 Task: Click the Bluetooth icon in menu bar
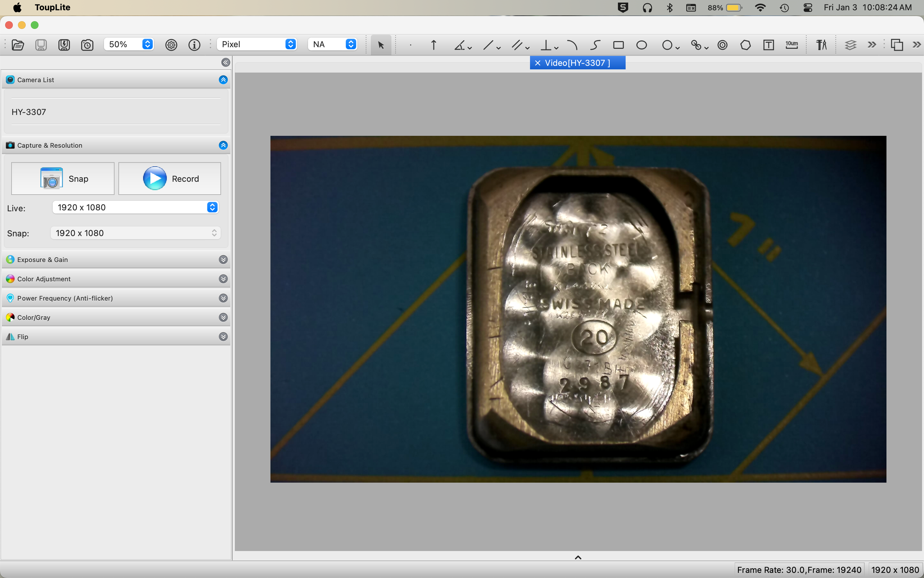coord(670,8)
